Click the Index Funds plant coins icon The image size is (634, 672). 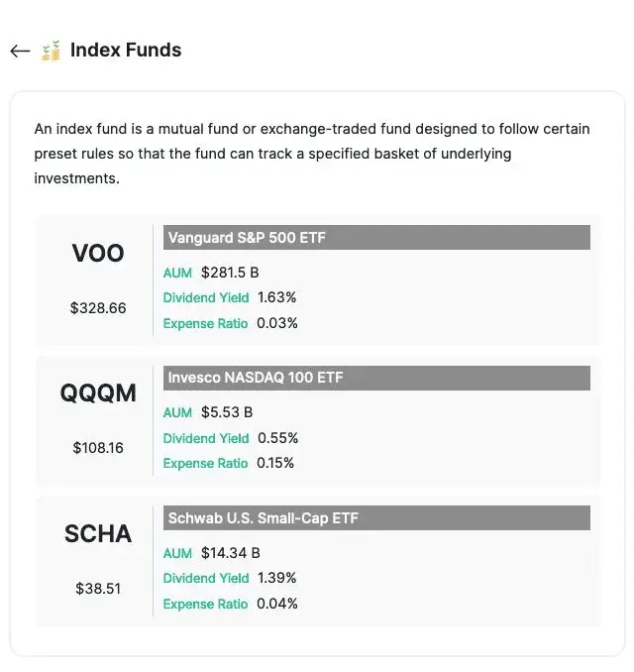tap(51, 51)
